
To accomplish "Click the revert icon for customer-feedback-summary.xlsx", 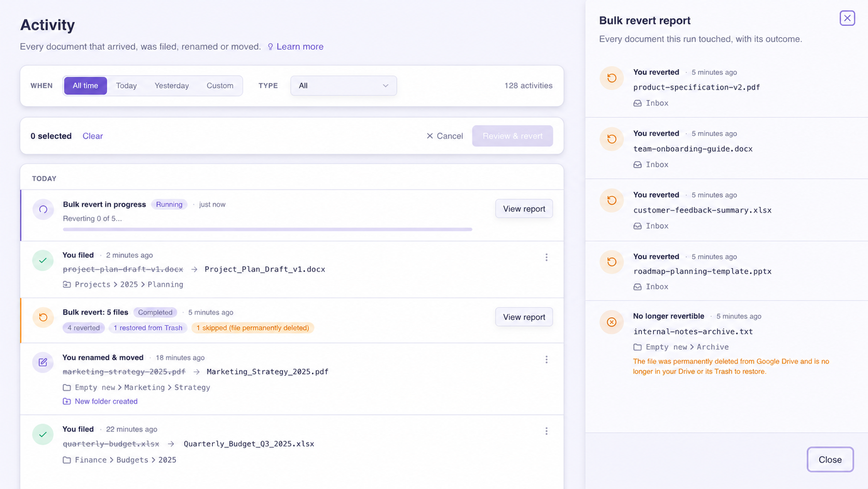I will [x=612, y=201].
